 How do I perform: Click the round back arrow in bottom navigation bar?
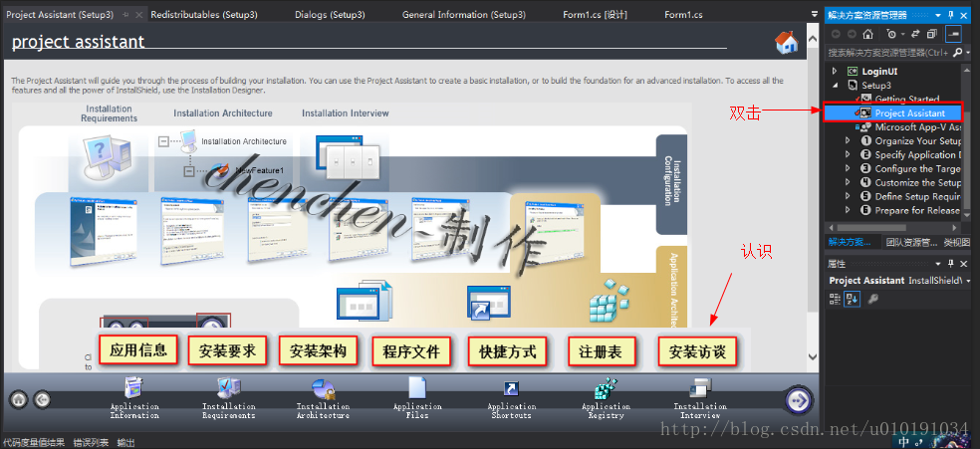[x=42, y=399]
